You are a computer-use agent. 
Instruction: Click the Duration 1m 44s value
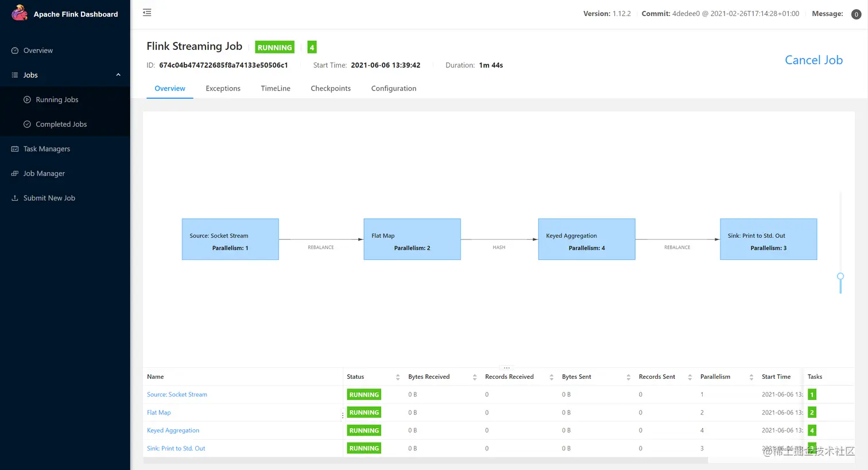pyautogui.click(x=491, y=65)
